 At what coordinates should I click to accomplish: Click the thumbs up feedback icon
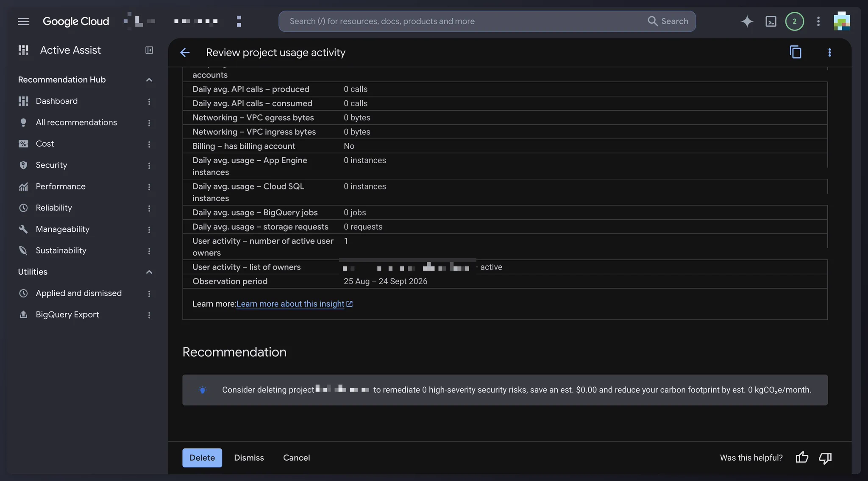pyautogui.click(x=801, y=457)
